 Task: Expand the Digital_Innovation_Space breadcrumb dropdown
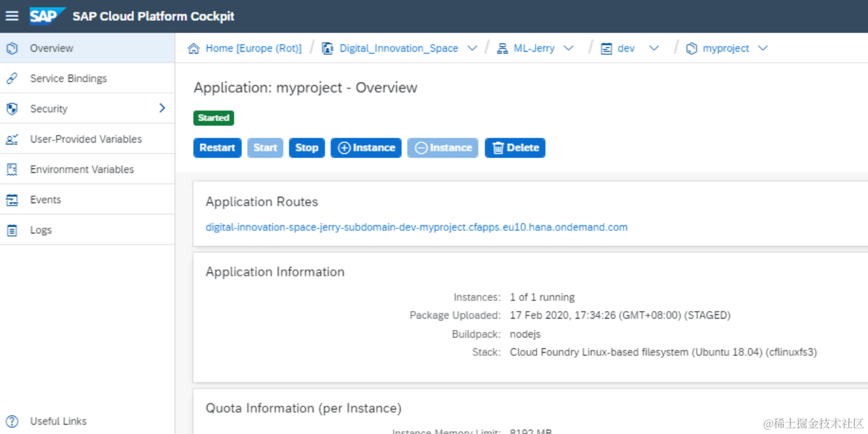point(472,49)
